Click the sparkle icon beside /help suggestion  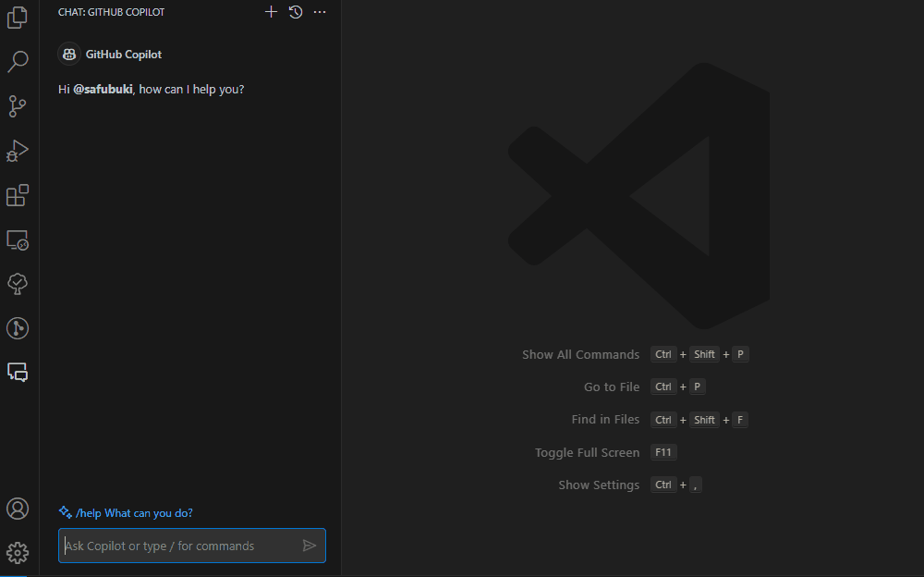(65, 512)
